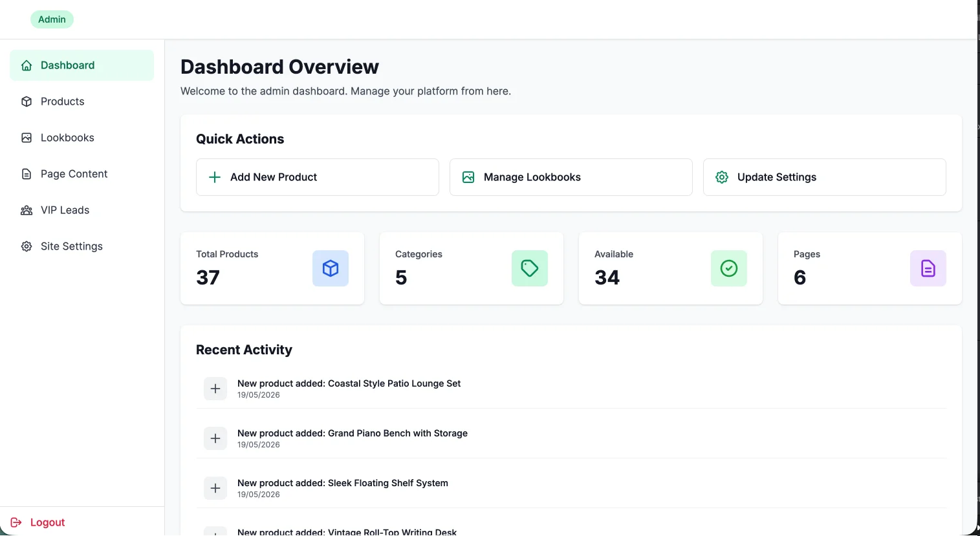Click the 5 Categories value
Screen dimensions: 980x536
click(x=401, y=277)
